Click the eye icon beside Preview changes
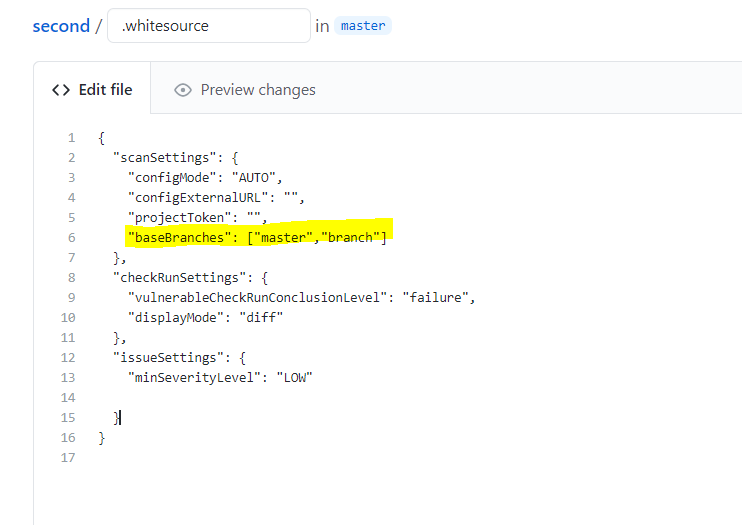Viewport: 742px width, 525px height. [182, 90]
